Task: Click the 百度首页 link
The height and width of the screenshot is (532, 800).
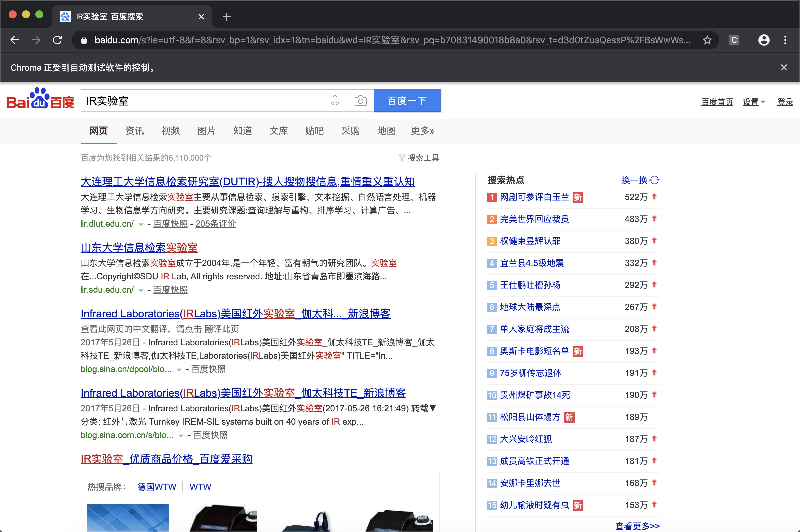Action: 717,102
